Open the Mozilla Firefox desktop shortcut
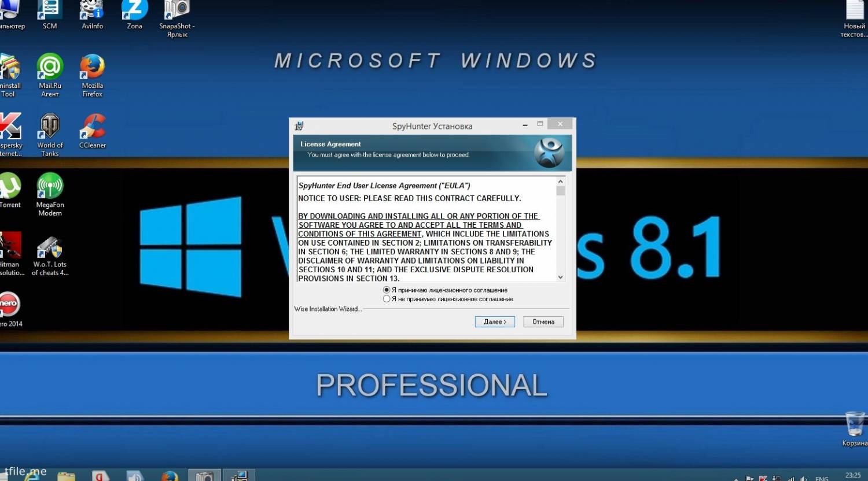 click(92, 75)
